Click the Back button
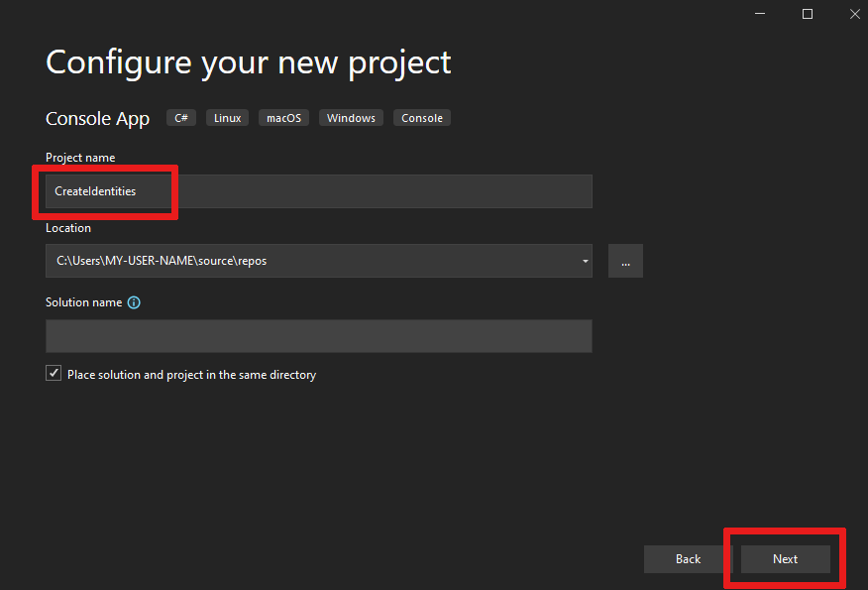Screen dimensions: 868x590 pyautogui.click(x=688, y=559)
